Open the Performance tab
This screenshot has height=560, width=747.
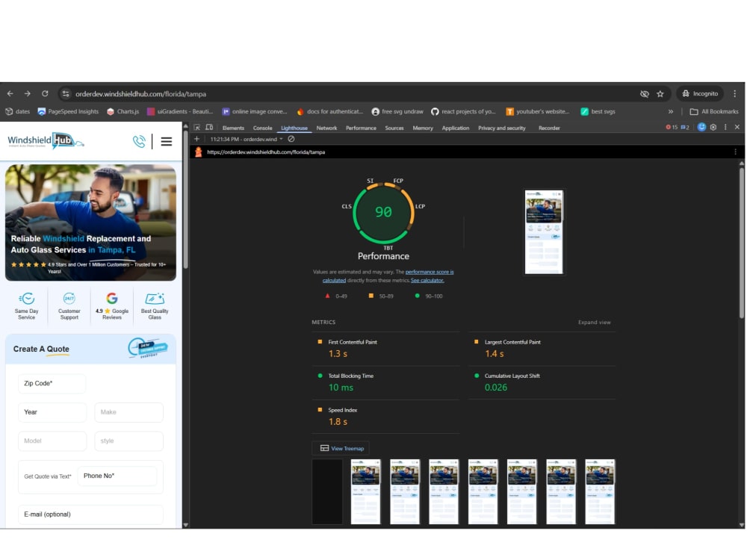pyautogui.click(x=361, y=128)
